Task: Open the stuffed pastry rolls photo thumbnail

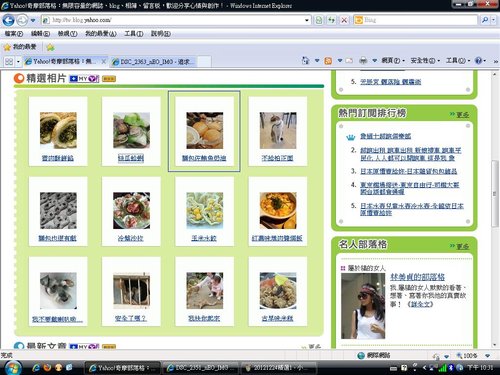Action: pyautogui.click(x=58, y=130)
